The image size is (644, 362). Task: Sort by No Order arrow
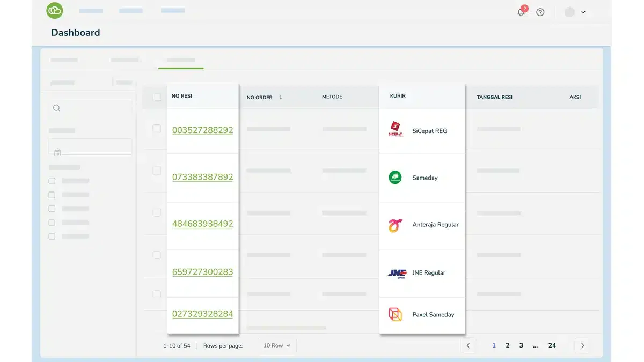[x=280, y=97]
